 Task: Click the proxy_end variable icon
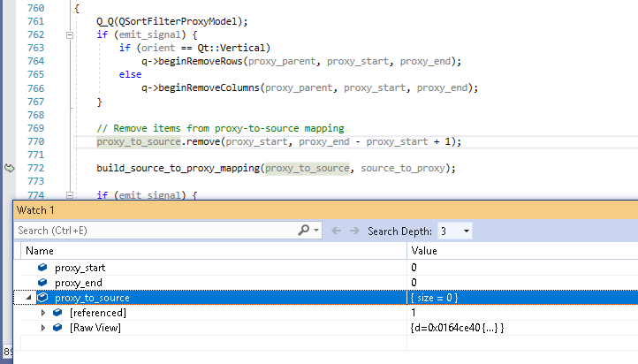pyautogui.click(x=42, y=282)
